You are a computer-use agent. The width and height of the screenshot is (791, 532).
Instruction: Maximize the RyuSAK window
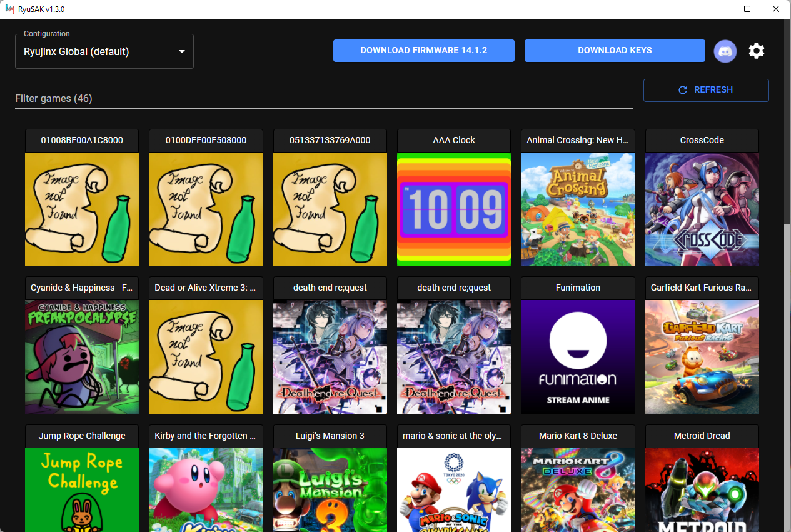(x=747, y=9)
